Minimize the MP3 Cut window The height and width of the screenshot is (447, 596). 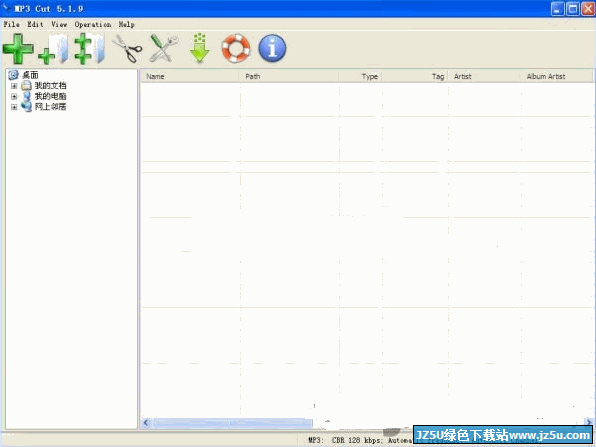pyautogui.click(x=558, y=9)
